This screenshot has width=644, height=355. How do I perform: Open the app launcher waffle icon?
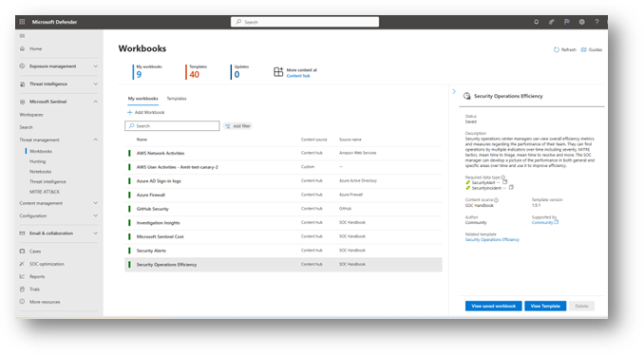(x=22, y=22)
